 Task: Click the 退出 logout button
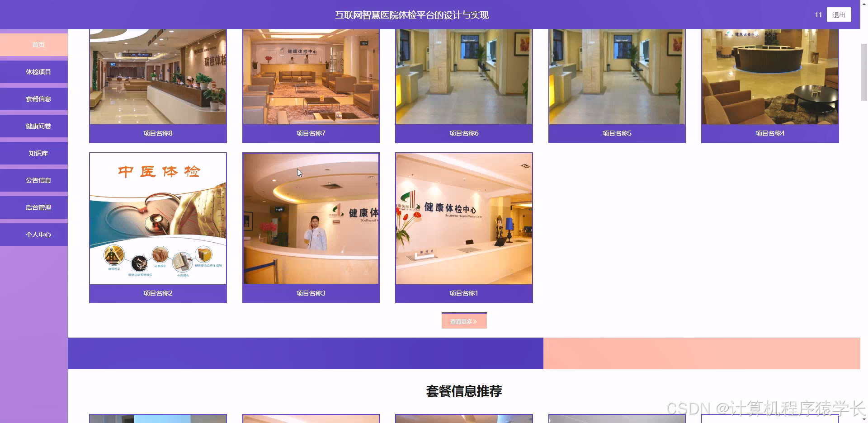tap(839, 14)
